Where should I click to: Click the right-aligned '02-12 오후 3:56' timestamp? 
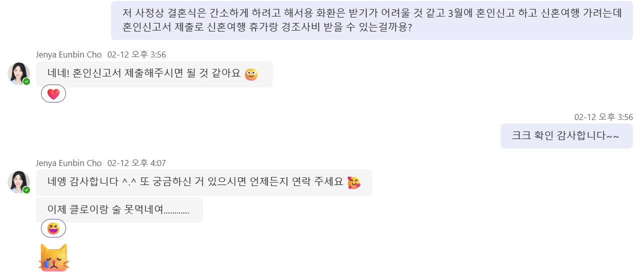[x=603, y=117]
